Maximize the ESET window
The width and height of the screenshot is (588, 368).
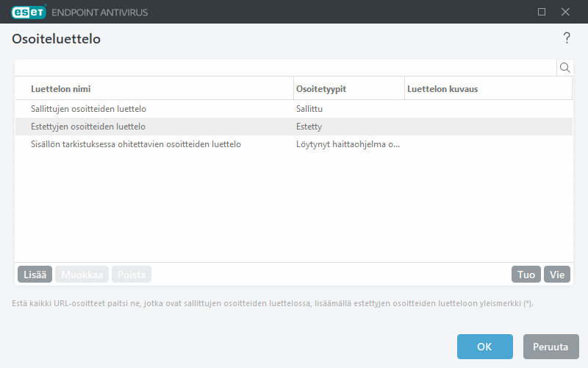coord(542,12)
